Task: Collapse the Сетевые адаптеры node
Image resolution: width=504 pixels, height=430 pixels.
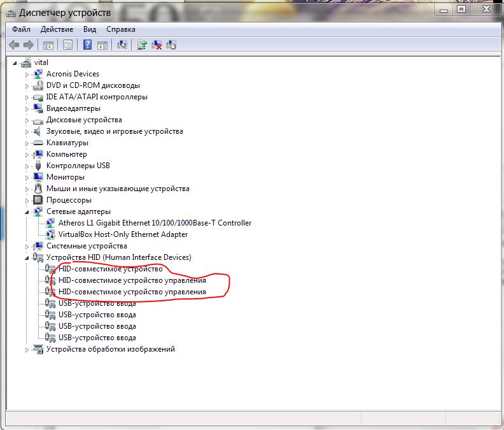Action: [x=27, y=212]
